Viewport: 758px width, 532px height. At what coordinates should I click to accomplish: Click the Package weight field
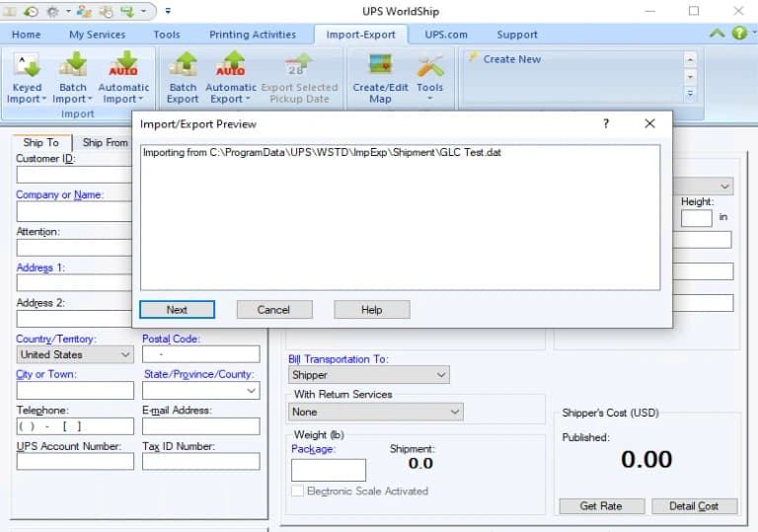coord(329,470)
